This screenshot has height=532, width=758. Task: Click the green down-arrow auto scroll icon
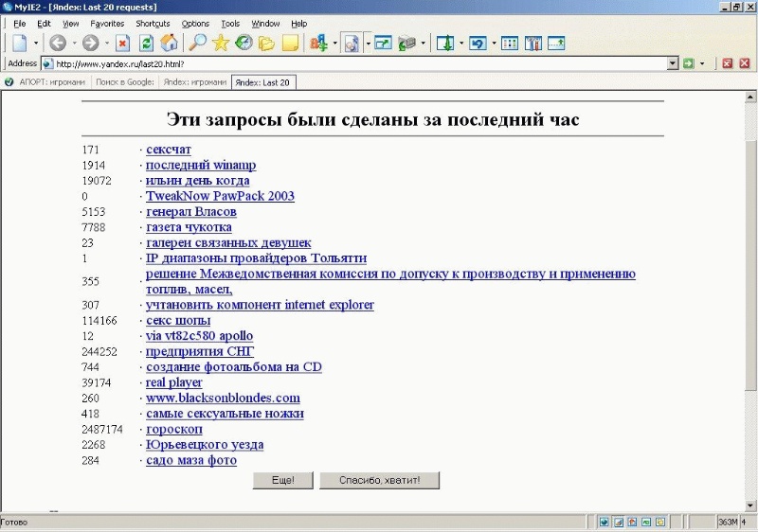click(x=445, y=44)
